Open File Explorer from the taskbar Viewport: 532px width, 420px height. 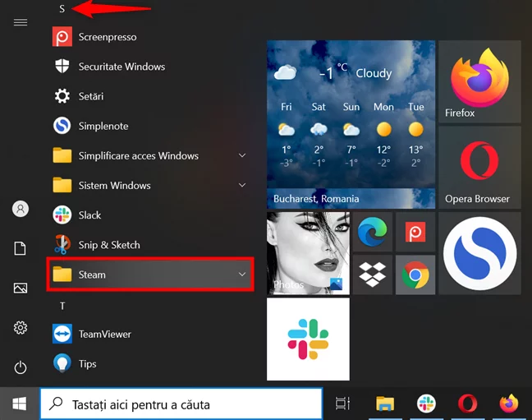click(385, 404)
